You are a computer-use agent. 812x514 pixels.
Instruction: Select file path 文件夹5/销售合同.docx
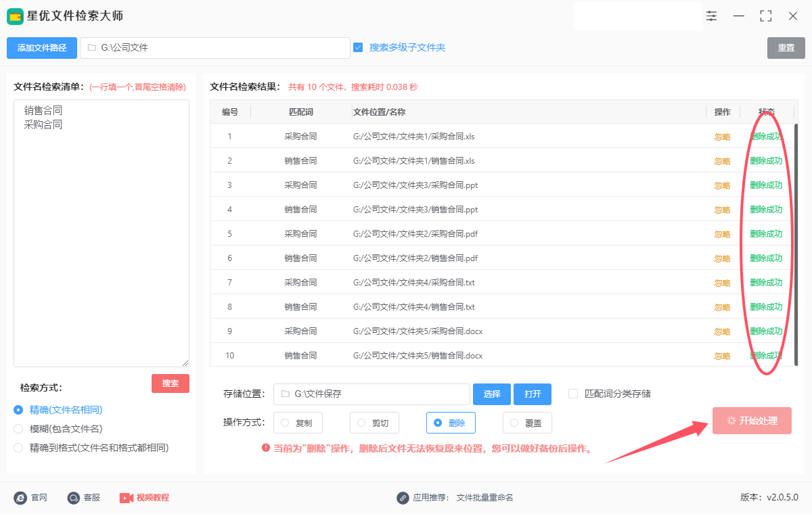(x=418, y=356)
